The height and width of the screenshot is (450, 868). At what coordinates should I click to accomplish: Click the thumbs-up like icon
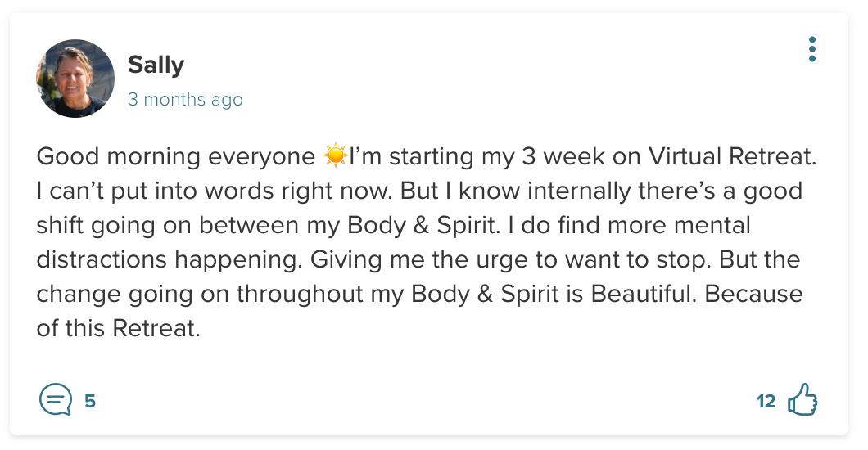[802, 401]
